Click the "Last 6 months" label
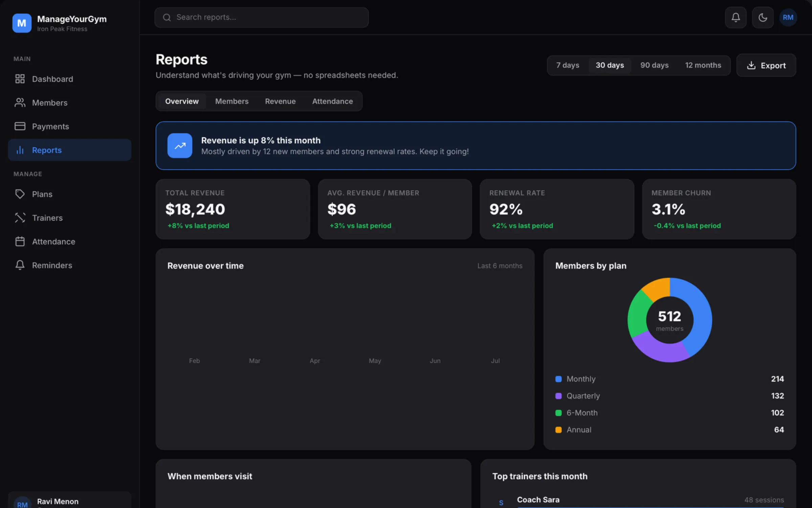The image size is (812, 508). [x=500, y=266]
